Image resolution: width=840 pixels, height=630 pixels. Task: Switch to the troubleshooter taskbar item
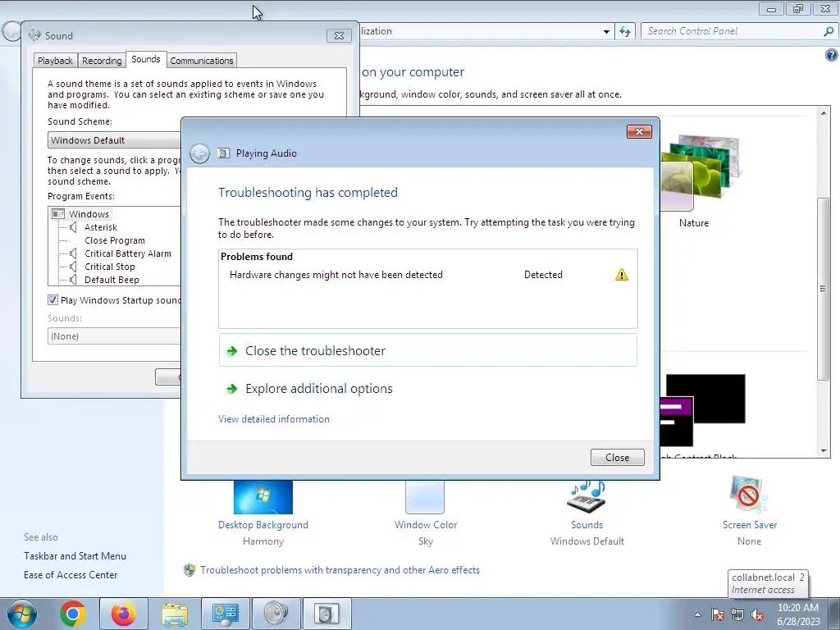point(327,614)
